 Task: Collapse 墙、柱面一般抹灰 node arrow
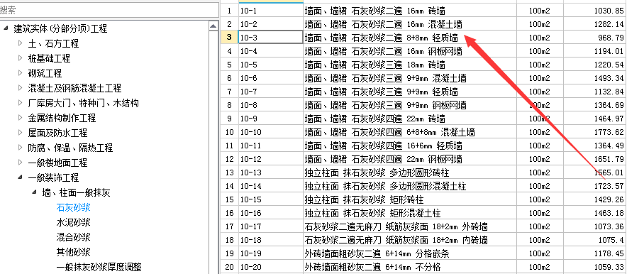[35, 192]
